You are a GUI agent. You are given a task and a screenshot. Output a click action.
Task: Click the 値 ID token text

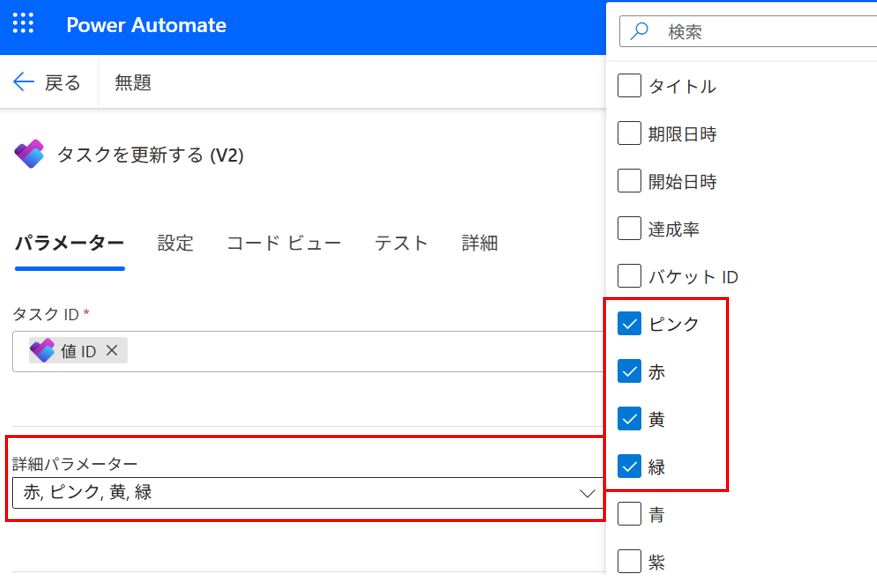[78, 351]
